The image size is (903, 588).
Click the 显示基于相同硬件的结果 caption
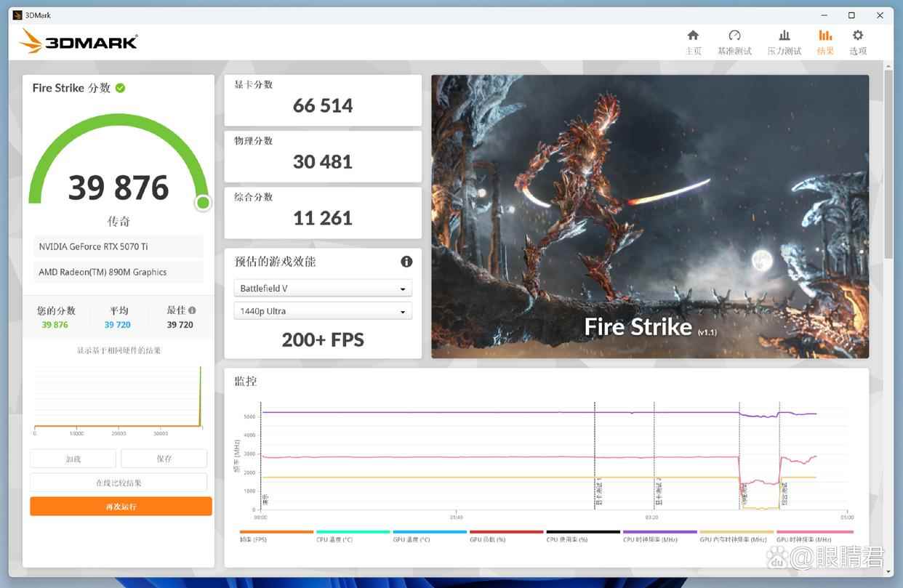tap(119, 350)
